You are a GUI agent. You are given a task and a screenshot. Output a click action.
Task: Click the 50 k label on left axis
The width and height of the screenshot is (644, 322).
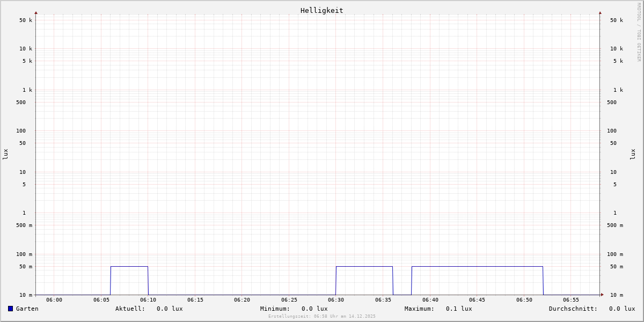coord(26,20)
